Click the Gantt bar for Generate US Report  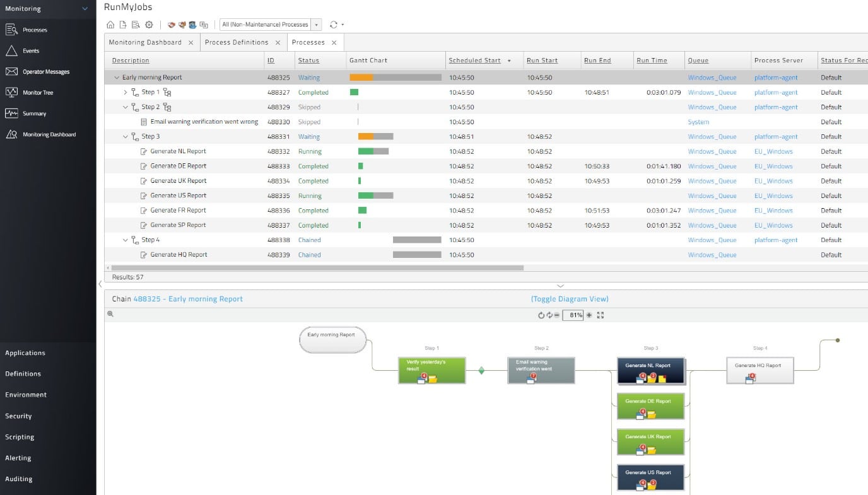tap(375, 195)
